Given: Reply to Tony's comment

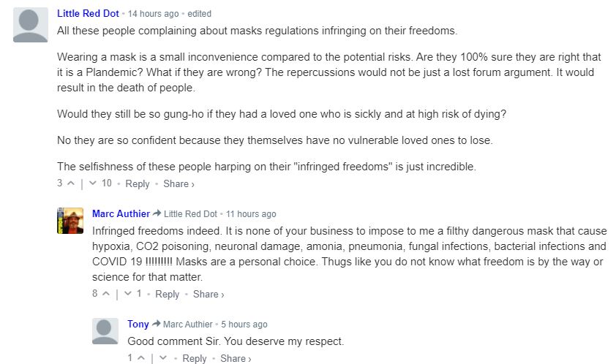Looking at the screenshot, I should [x=195, y=358].
